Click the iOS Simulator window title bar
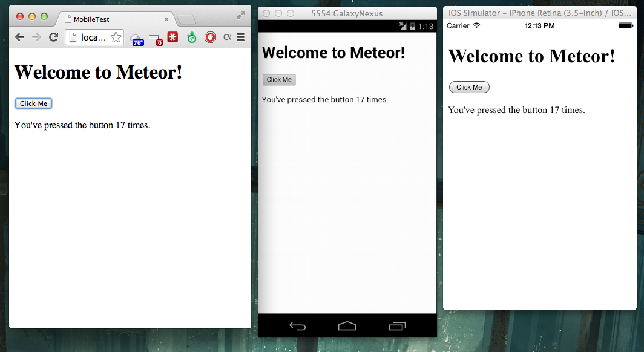The image size is (644, 352). [x=540, y=13]
